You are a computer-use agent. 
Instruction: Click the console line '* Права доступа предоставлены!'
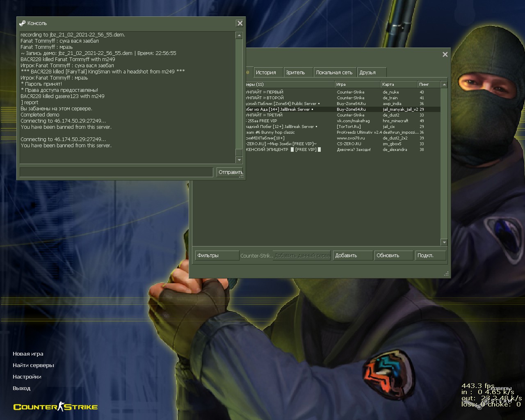click(59, 90)
